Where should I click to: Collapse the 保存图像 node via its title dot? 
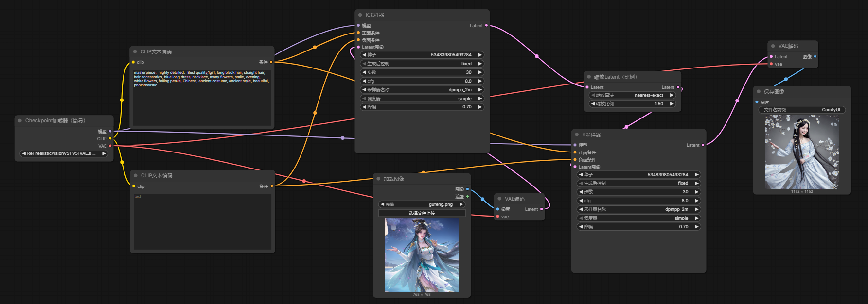point(759,91)
